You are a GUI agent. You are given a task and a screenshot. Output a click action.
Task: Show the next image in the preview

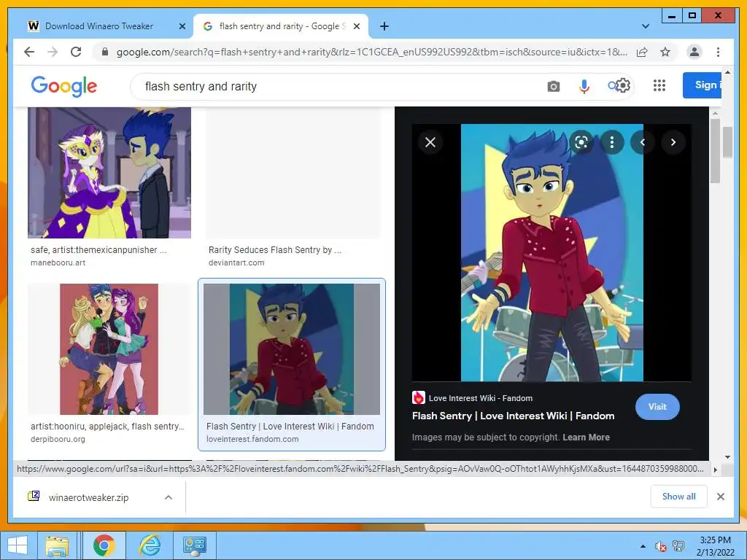673,142
